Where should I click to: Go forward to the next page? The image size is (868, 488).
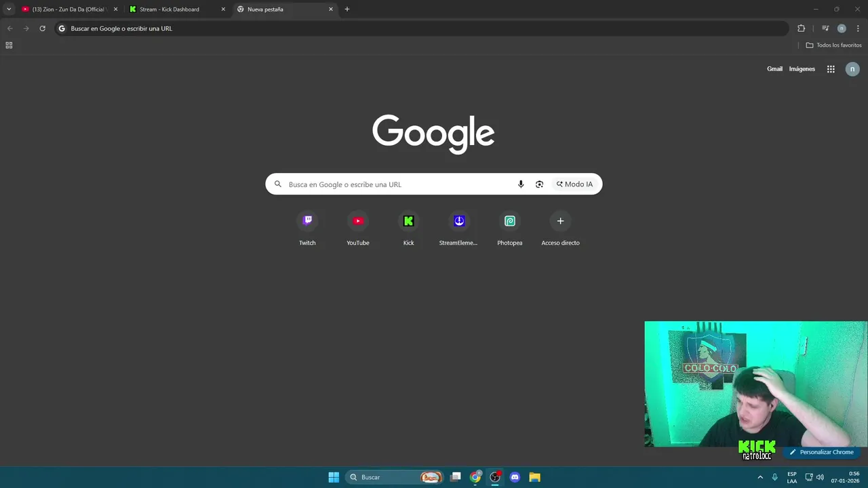(26, 28)
